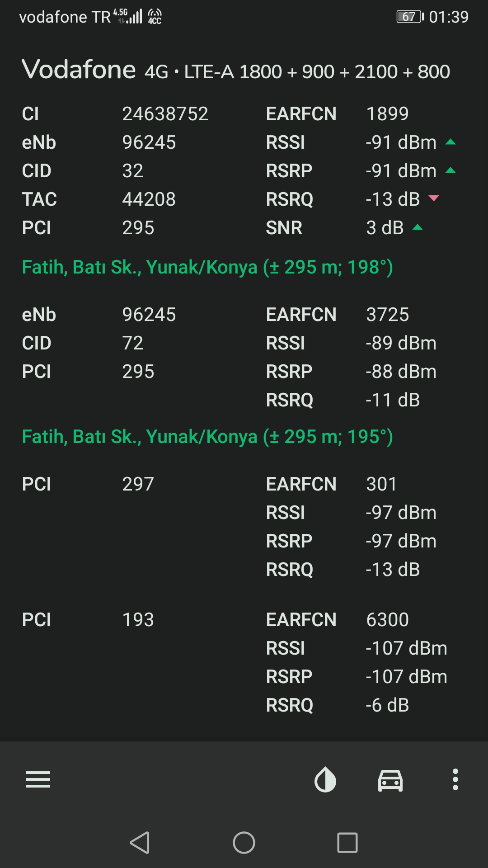Open first Fatih, Batı Sk. location 198°
This screenshot has height=868, width=488.
click(207, 267)
